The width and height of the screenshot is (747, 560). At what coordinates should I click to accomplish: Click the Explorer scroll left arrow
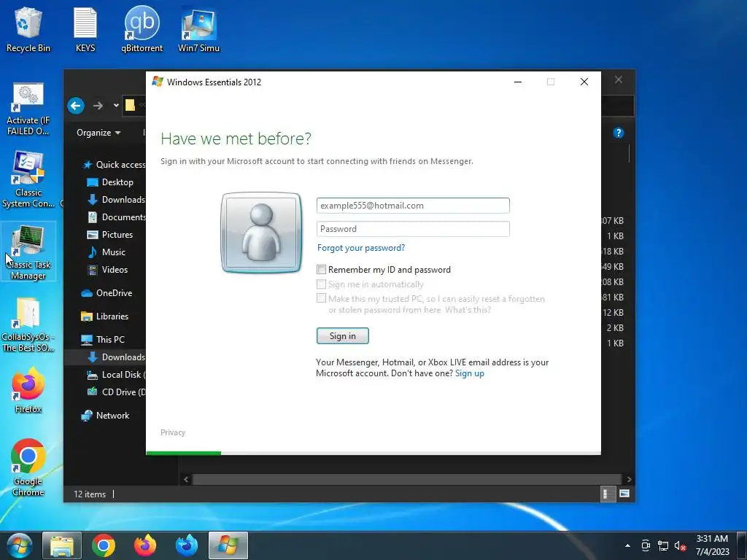(186, 479)
